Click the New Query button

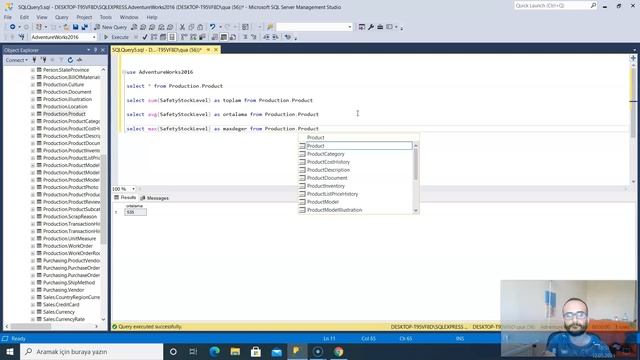[111, 27]
